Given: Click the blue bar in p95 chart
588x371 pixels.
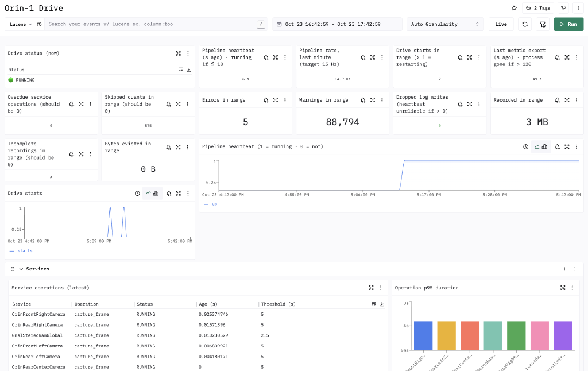Looking at the screenshot, I should (x=423, y=336).
